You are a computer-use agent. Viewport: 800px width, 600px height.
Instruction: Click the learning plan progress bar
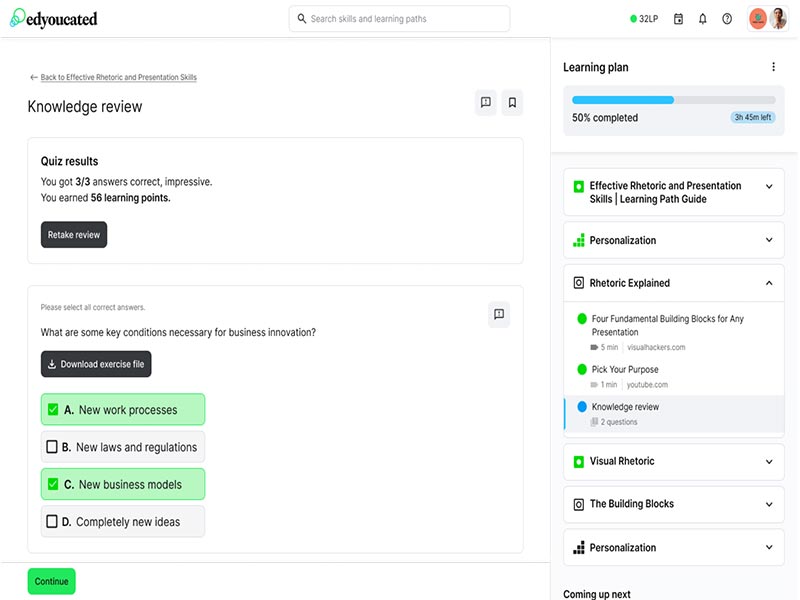[673, 100]
